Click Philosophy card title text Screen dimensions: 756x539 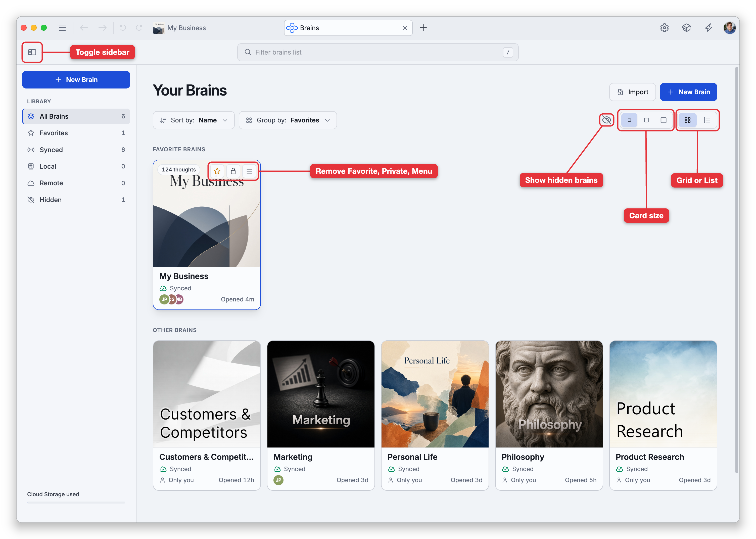(x=523, y=457)
